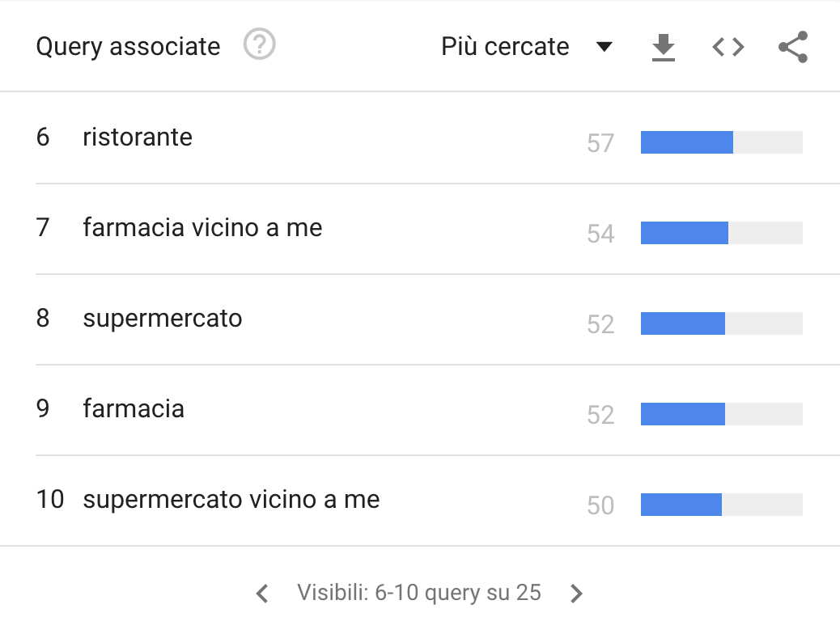Viewport: 840px width, 634px height.
Task: Open supermercato vicino a me query
Action: coord(231,500)
